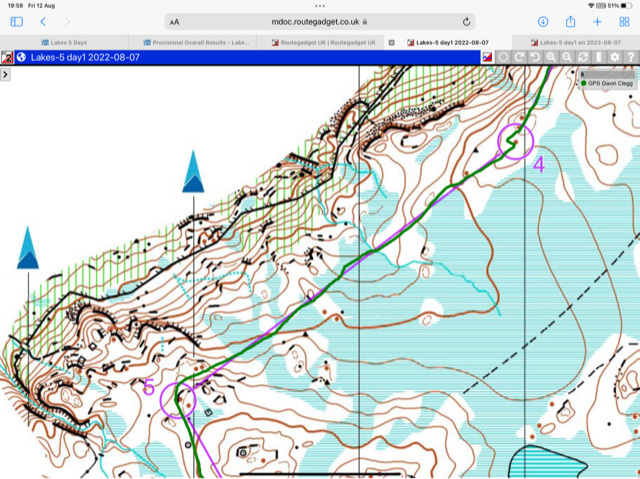Viewport: 640px width, 479px height.
Task: Go back using Safari back arrow
Action: 43,21
